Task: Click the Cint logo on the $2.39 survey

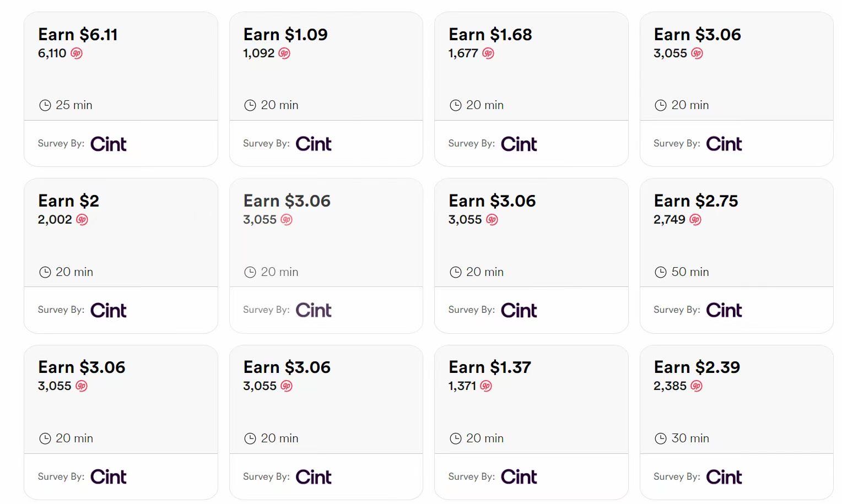Action: (x=724, y=476)
